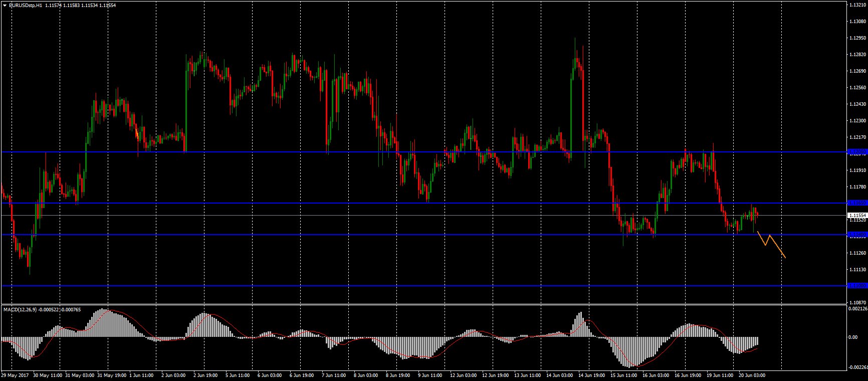Click the 0.002126 MACD scale value

(x=856, y=309)
